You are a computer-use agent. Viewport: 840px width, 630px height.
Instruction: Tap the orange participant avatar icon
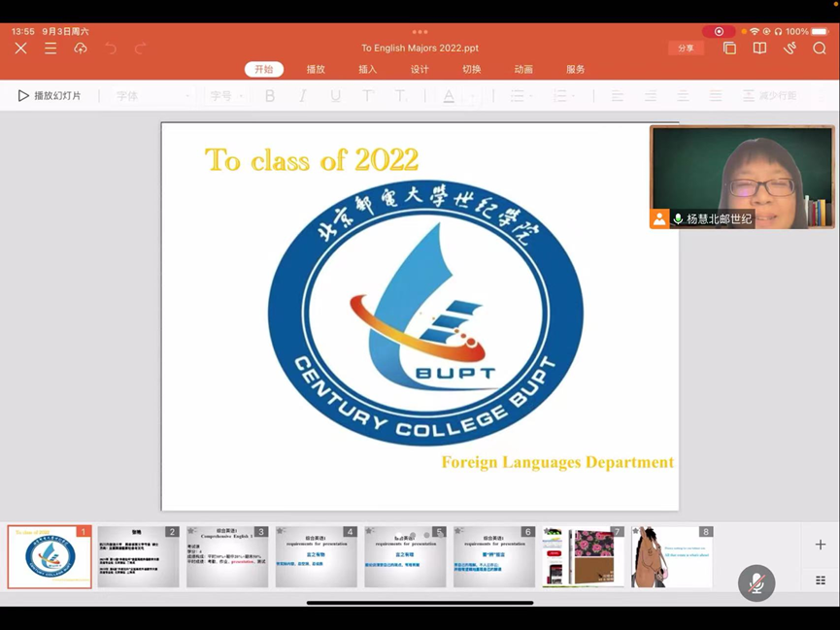(659, 218)
